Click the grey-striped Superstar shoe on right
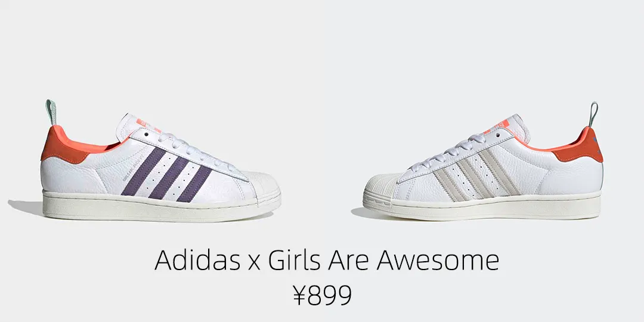This screenshot has height=322, width=644. [482, 161]
